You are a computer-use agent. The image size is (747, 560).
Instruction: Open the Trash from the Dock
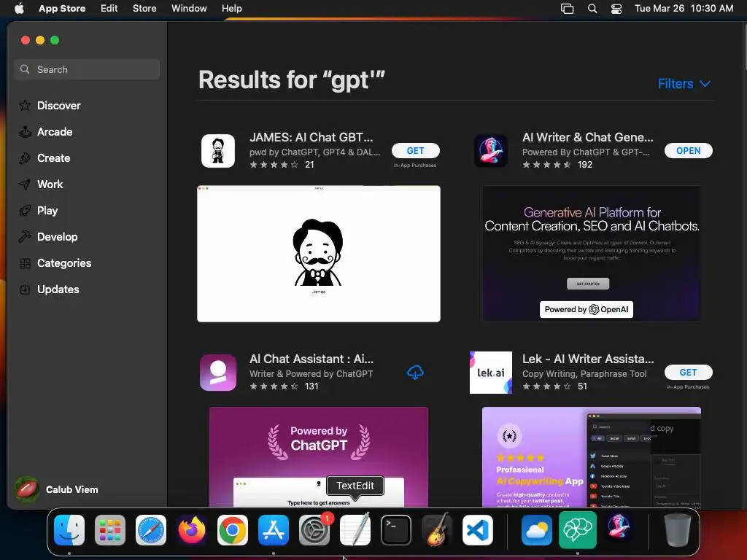678,529
